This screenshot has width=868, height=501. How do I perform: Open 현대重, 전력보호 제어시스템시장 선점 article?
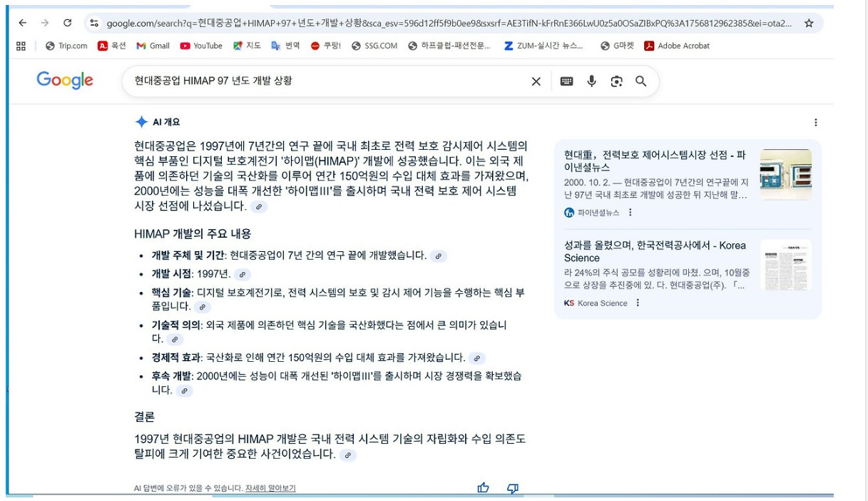[655, 161]
